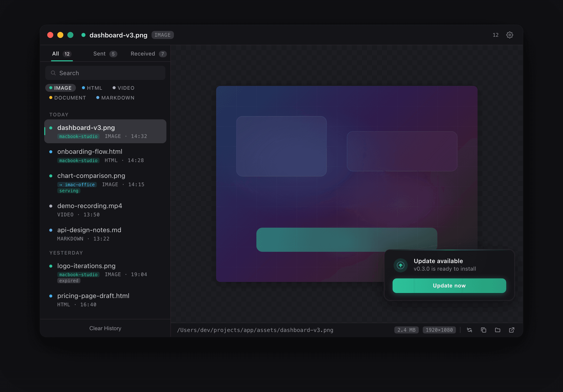Click the expired status tag
The width and height of the screenshot is (563, 392).
coord(69,281)
